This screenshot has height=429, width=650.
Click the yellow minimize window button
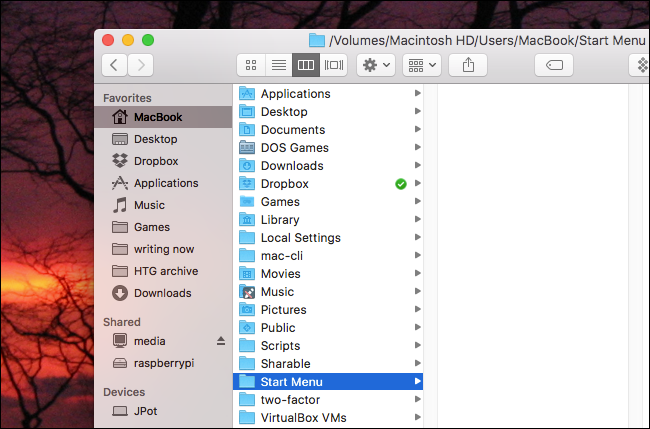128,40
